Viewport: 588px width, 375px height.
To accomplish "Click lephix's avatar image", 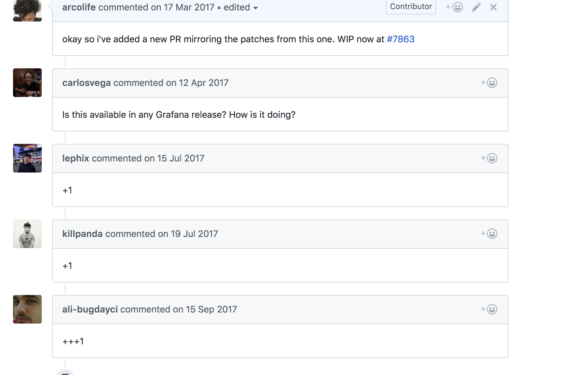I will 27,158.
